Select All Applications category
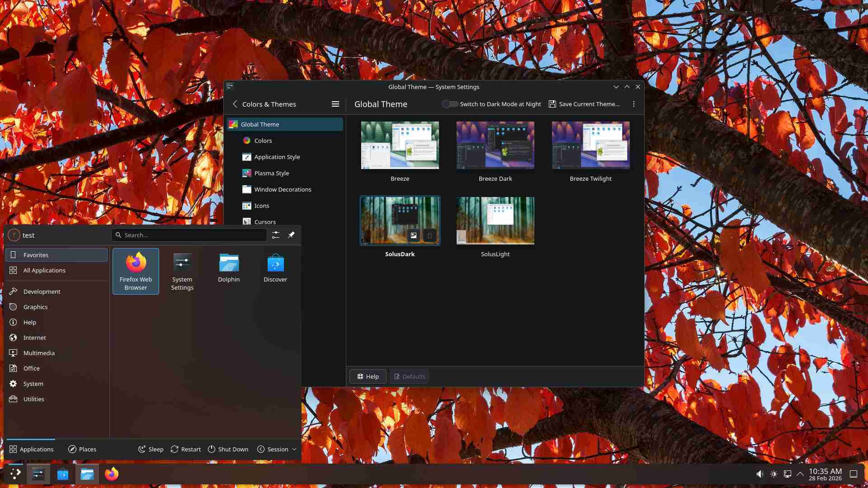The height and width of the screenshot is (488, 868). pyautogui.click(x=44, y=270)
